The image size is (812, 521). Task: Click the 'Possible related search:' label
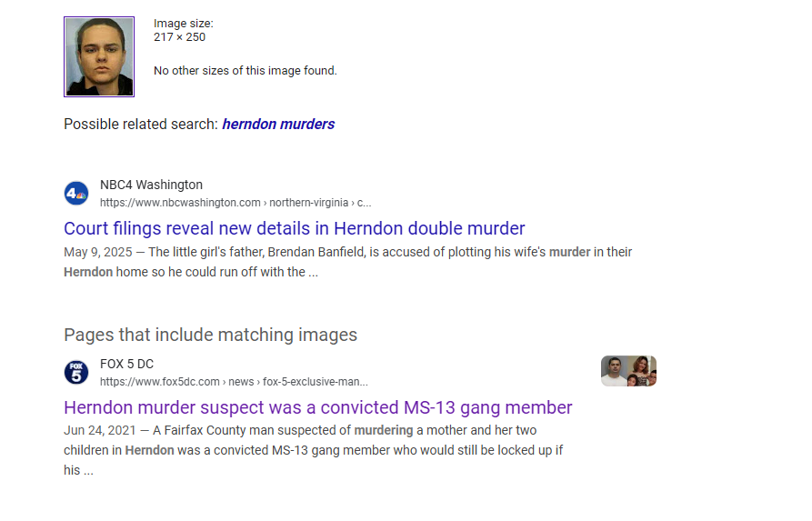tap(141, 125)
